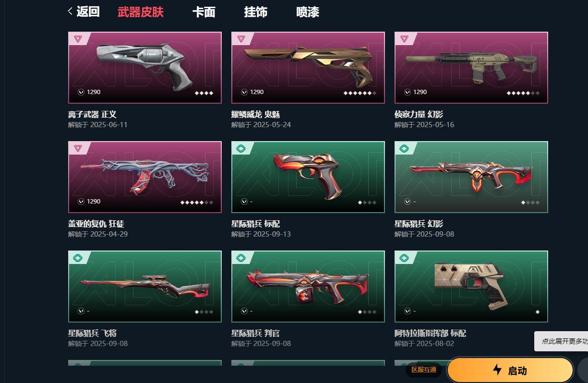Click level diamonds on 盖亚的复仇 狂徒 card

click(x=197, y=203)
